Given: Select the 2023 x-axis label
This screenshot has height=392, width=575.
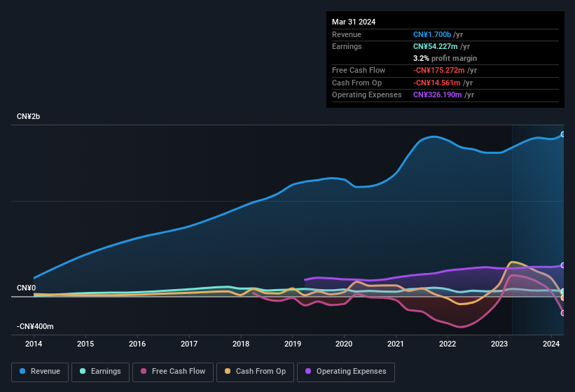Looking at the screenshot, I should (499, 344).
